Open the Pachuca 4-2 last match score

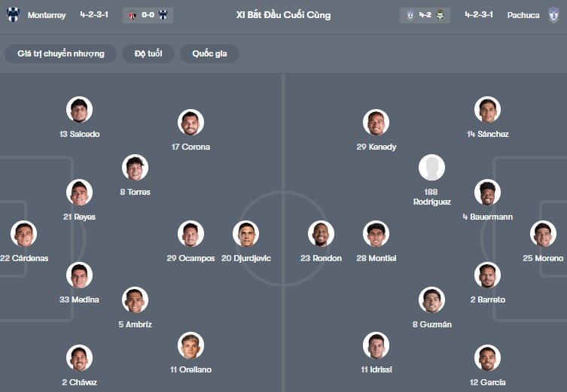click(x=425, y=15)
